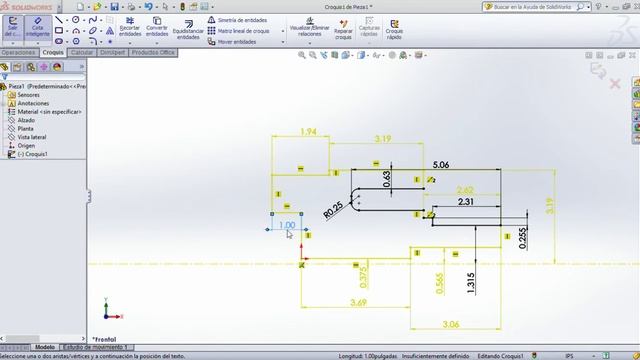Viewport: 640px width, 360px height.
Task: Switch to Estudio de movimiento 1 tab
Action: tap(97, 347)
